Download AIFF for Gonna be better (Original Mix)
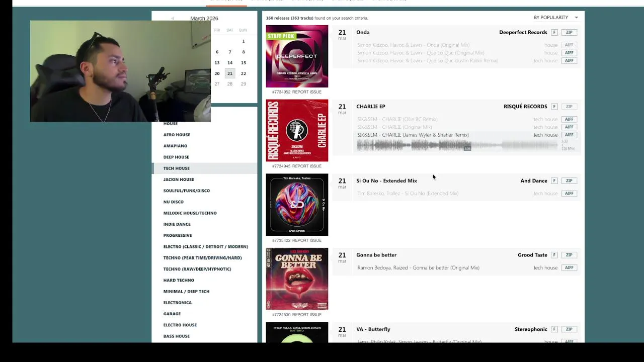 click(569, 268)
